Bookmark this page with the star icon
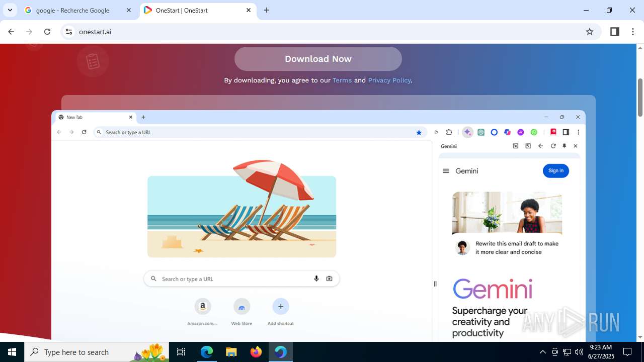The image size is (644, 362). coord(590,32)
